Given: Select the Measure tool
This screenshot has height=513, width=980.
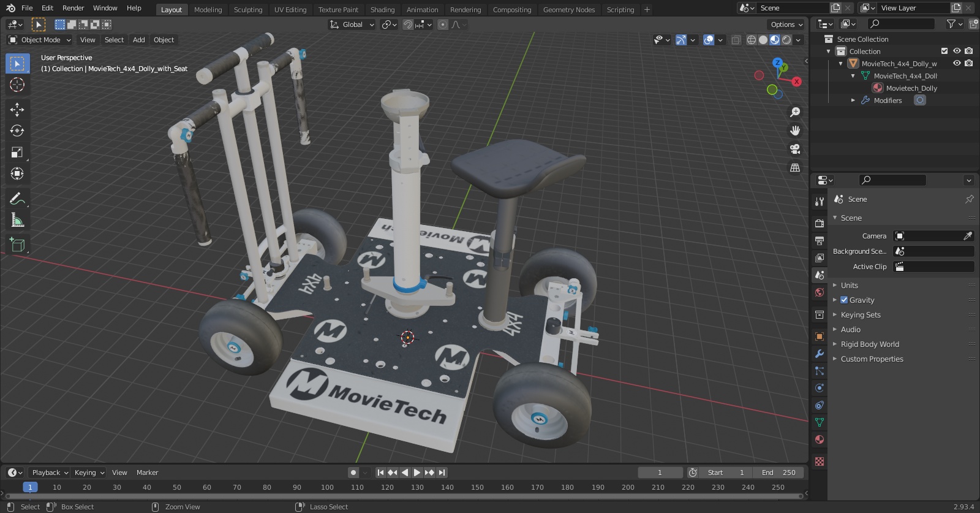Looking at the screenshot, I should click(17, 220).
